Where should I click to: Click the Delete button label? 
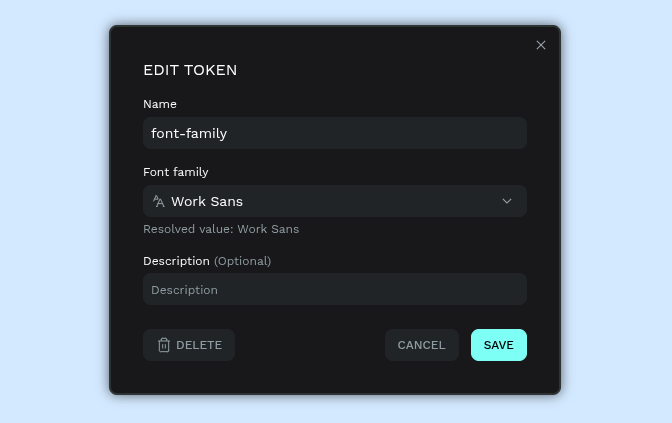[199, 345]
